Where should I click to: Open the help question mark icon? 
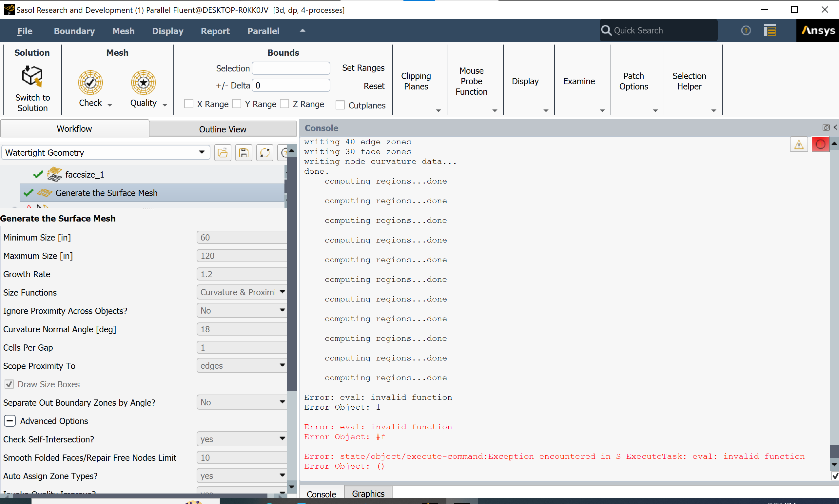(x=746, y=30)
